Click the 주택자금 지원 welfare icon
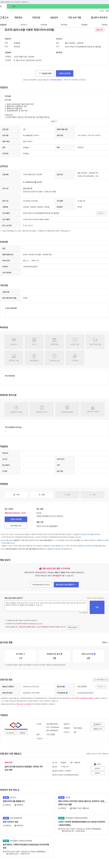109x868 pixels. pyautogui.click(x=14, y=358)
